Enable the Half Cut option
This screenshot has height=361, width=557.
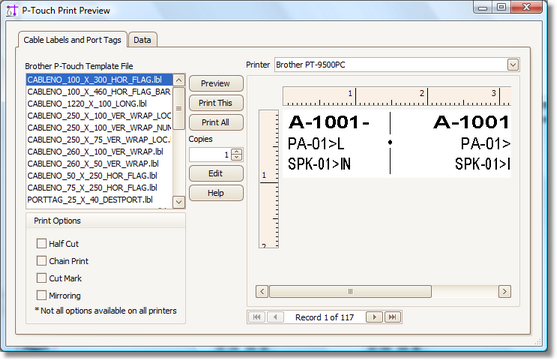[42, 243]
